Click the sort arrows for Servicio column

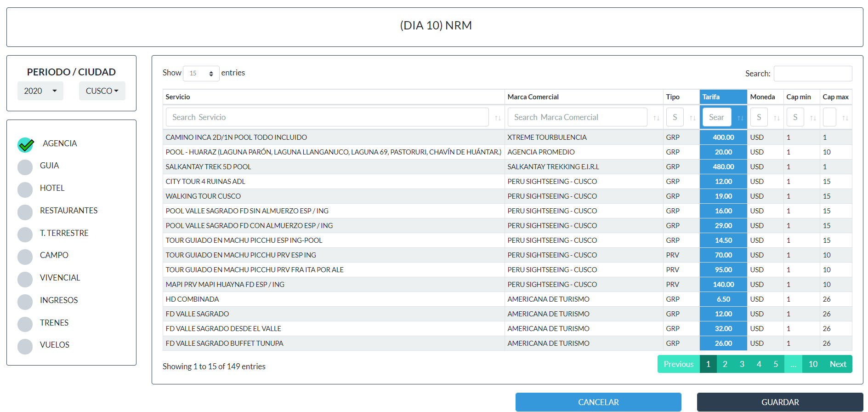[x=498, y=118]
